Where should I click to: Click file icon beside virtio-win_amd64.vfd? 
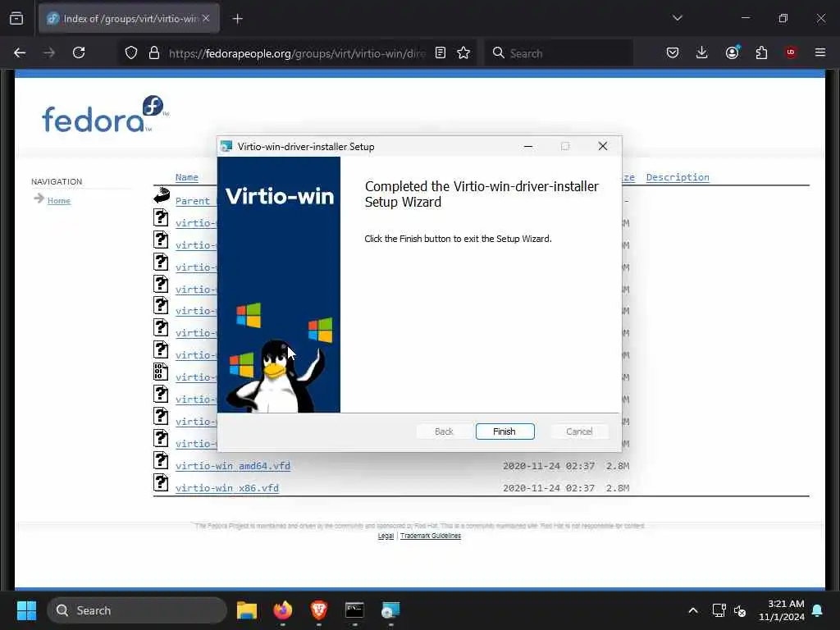click(161, 460)
